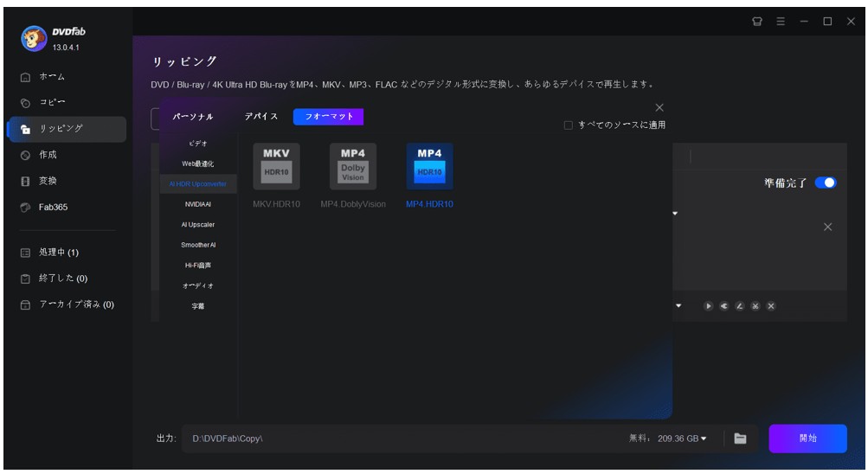Check すべてのソースに適用 checkbox
Screen dimensions: 868x474
pyautogui.click(x=568, y=125)
